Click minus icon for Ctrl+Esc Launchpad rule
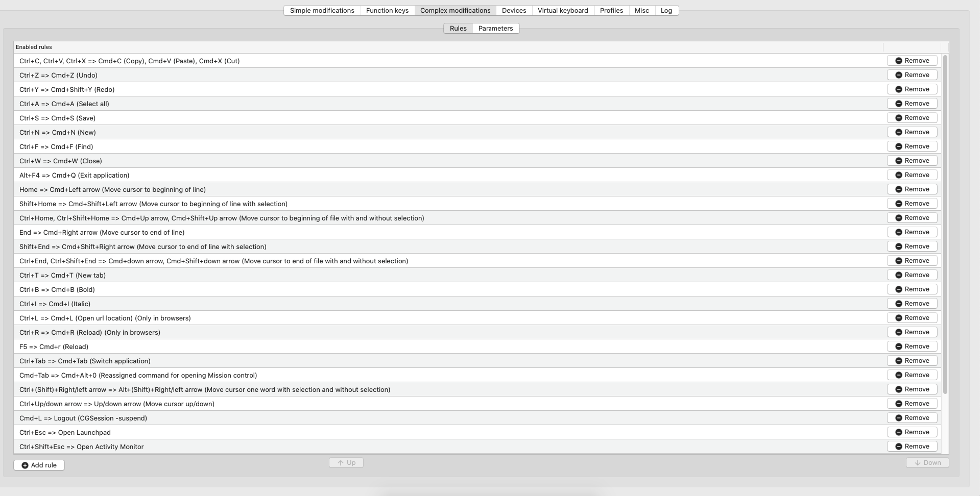The image size is (980, 496). (x=898, y=432)
